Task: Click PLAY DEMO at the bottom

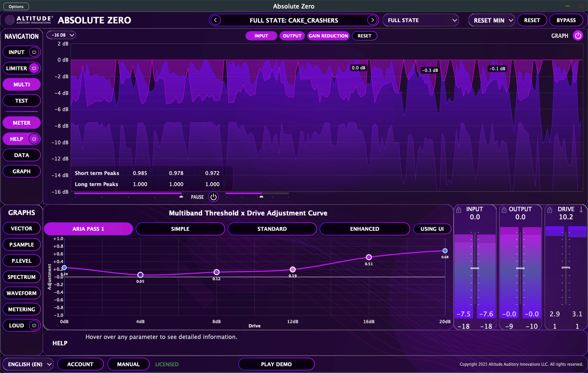Action: pos(276,364)
